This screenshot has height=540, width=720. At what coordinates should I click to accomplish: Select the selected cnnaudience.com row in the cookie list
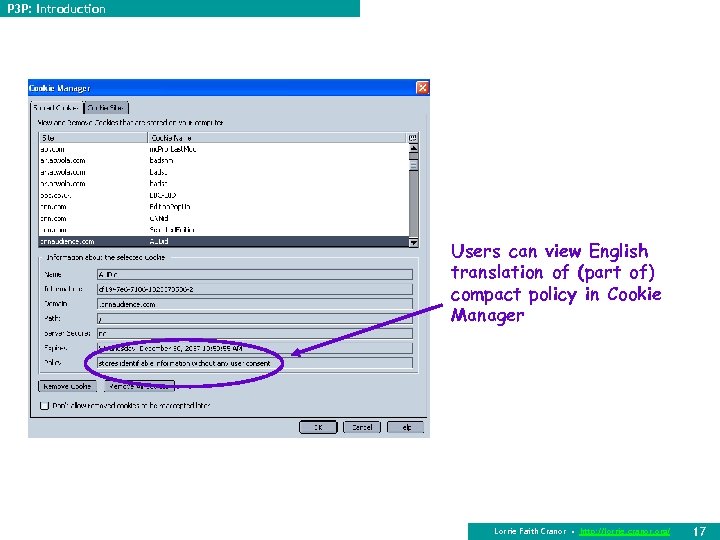click(224, 242)
